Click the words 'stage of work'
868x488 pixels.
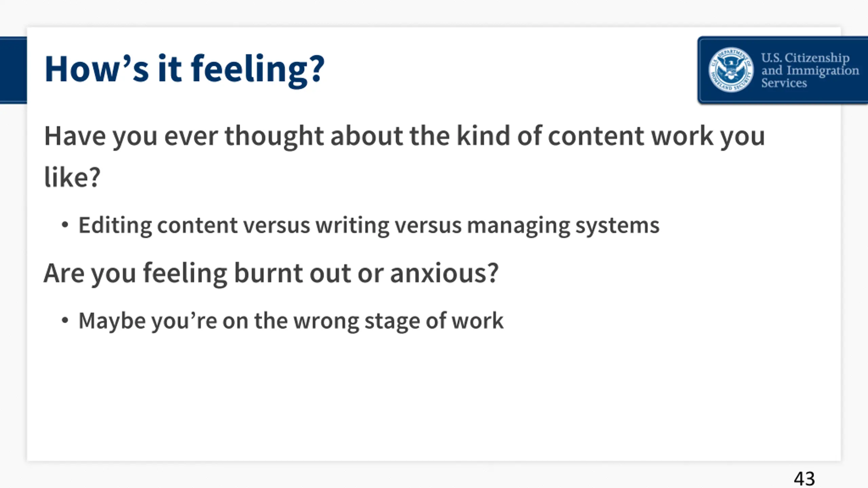pos(434,321)
